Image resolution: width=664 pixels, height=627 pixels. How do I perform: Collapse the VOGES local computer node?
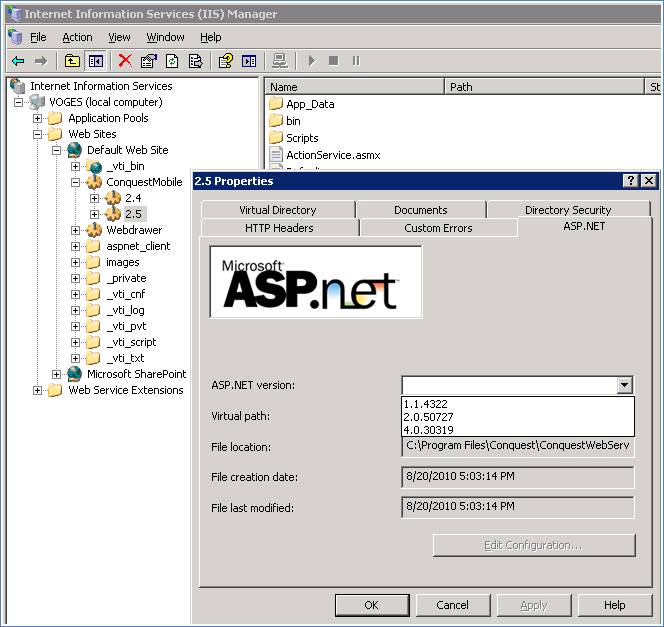(18, 102)
